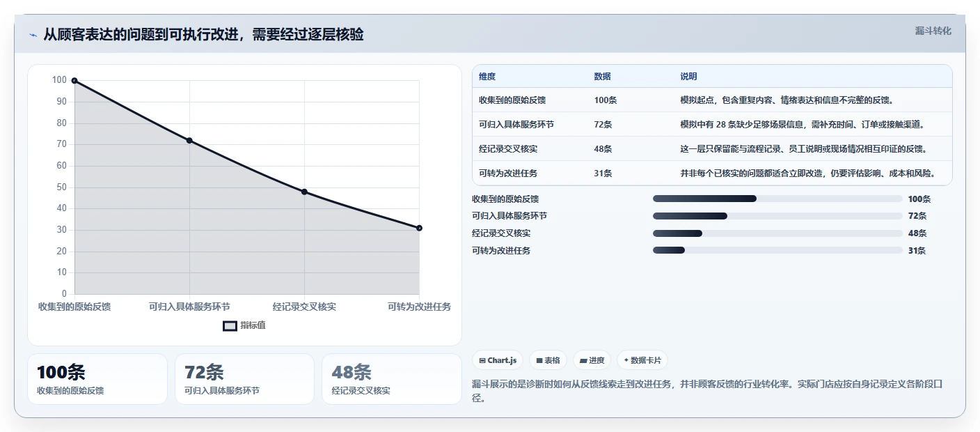Viewport: 980px width, 432px height.
Task: Click the 漏斗转化 tag in the header
Action: [933, 31]
